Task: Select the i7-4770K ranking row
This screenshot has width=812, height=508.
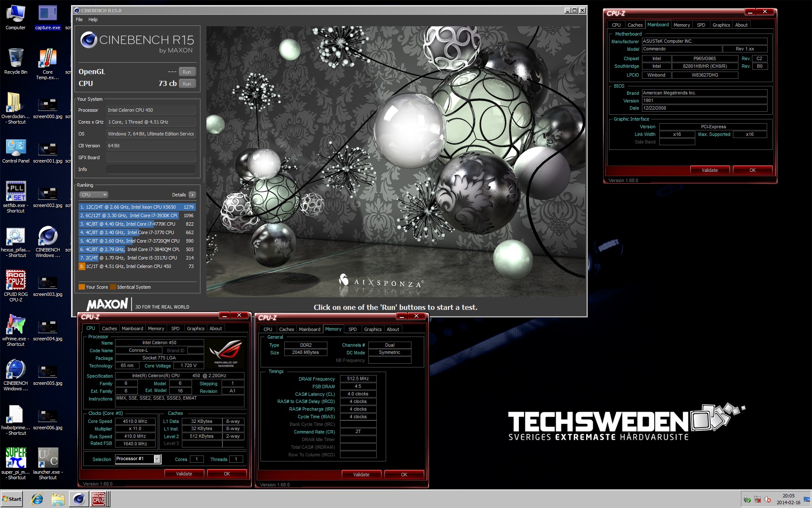Action: pyautogui.click(x=137, y=224)
